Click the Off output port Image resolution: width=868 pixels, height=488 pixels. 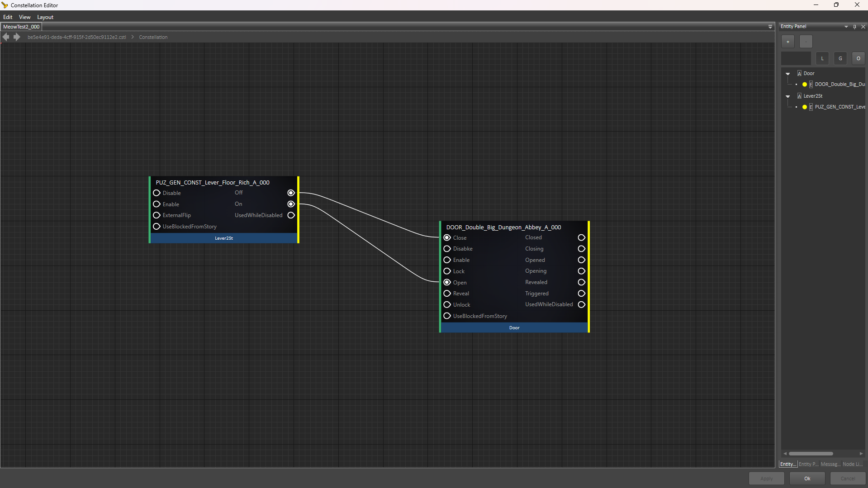click(291, 193)
